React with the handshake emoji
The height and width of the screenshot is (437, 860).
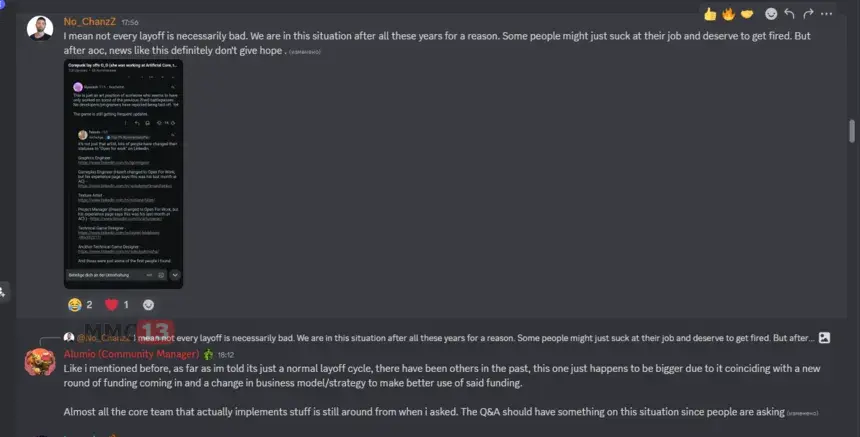(745, 14)
